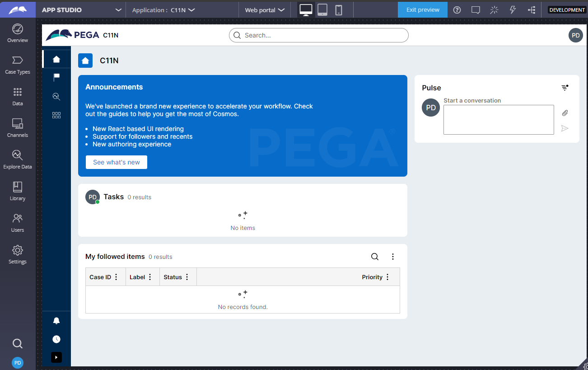Click See what's new button
Viewport: 588px width, 370px height.
coord(117,162)
